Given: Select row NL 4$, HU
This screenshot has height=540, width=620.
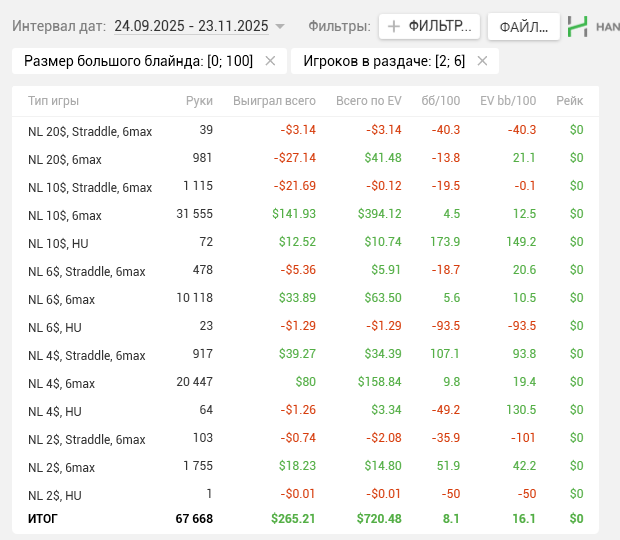Looking at the screenshot, I should coord(305,410).
